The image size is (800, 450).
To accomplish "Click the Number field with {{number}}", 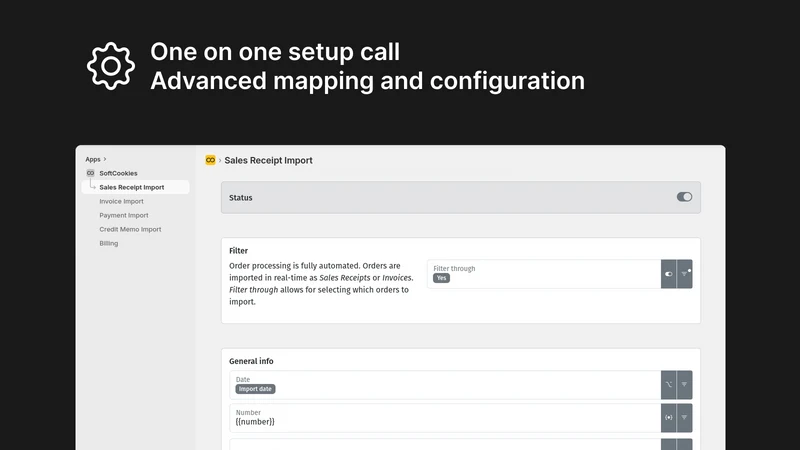I will tap(445, 418).
